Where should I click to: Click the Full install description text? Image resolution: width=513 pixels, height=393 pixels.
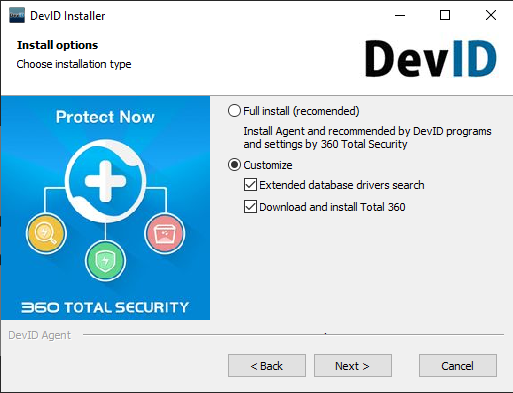pyautogui.click(x=367, y=138)
